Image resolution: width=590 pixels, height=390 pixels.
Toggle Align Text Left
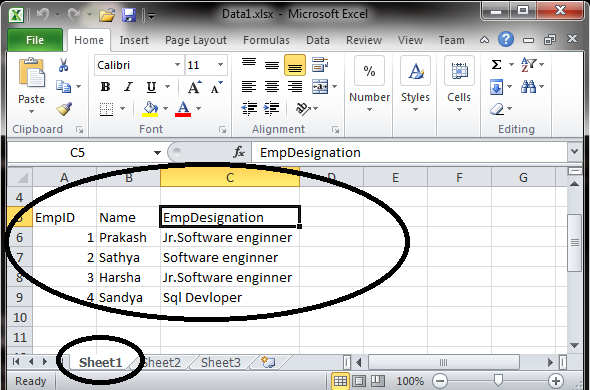(x=249, y=87)
